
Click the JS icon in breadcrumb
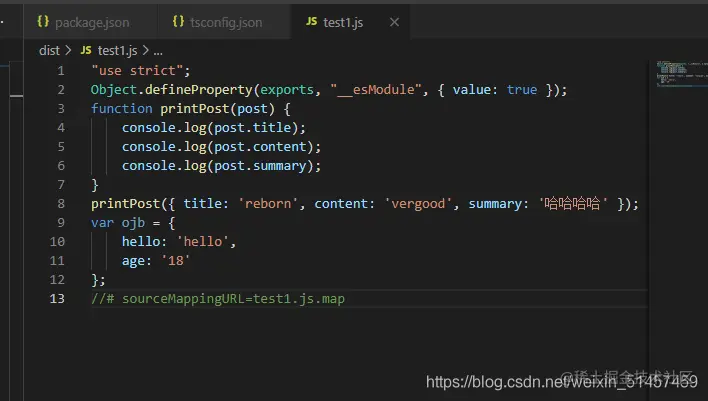pos(86,50)
